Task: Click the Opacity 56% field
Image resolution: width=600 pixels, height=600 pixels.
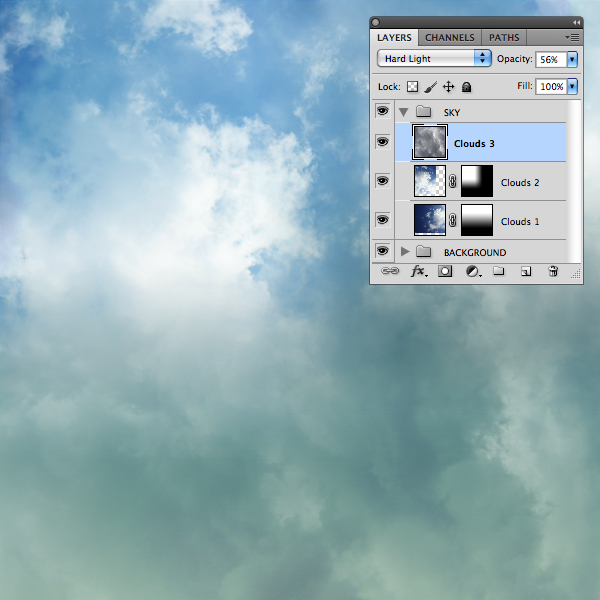Action: click(x=551, y=59)
